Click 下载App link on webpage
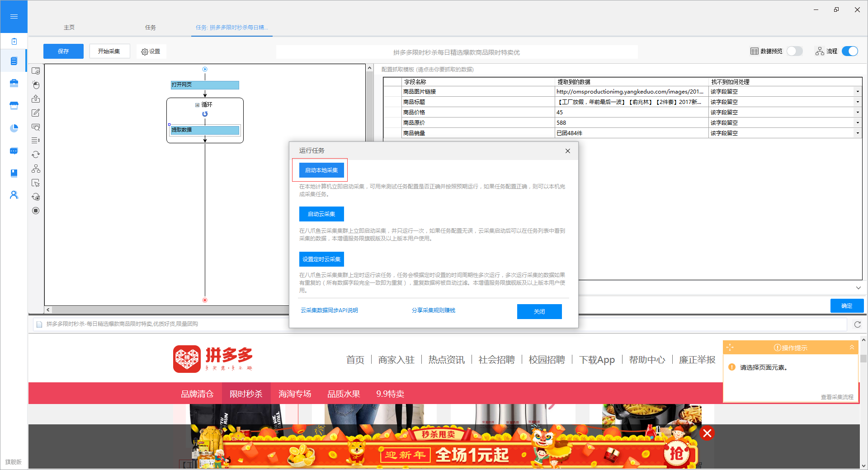The height and width of the screenshot is (470, 868). point(597,360)
